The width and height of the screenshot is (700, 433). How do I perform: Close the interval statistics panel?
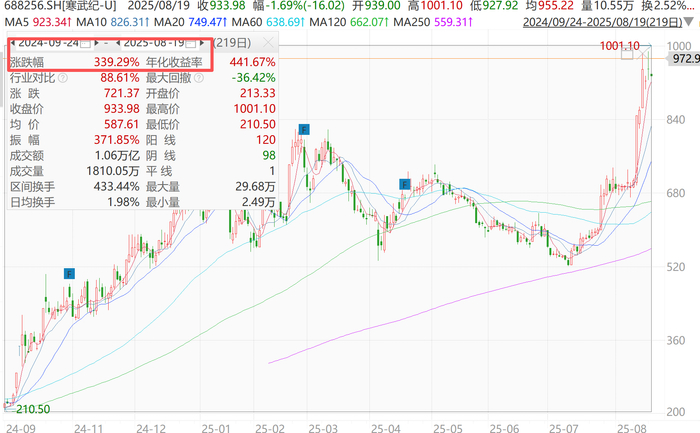click(x=268, y=43)
